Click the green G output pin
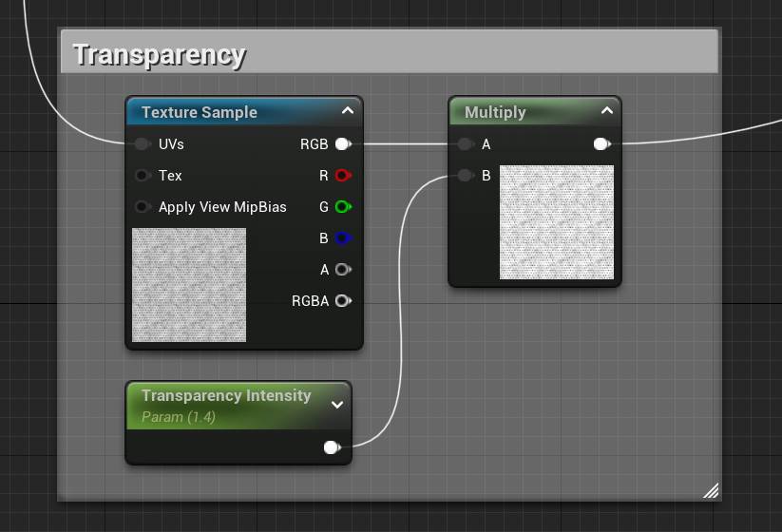782x532 pixels. pos(343,207)
